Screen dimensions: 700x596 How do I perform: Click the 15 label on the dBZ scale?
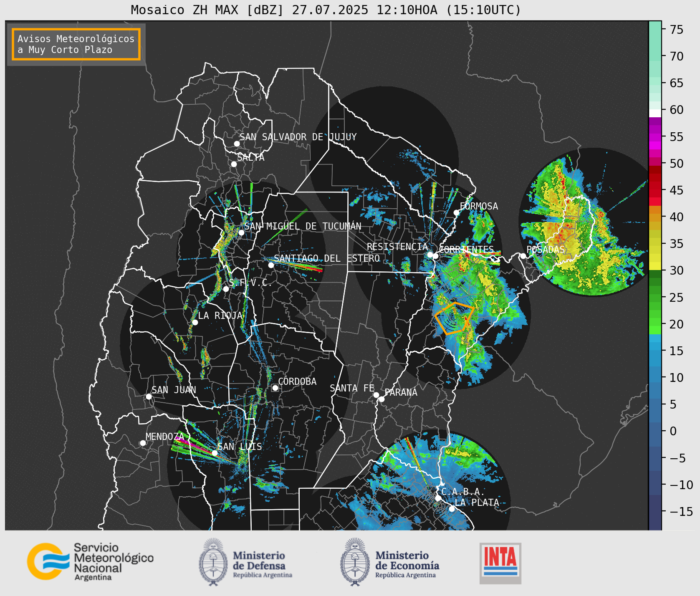677,351
